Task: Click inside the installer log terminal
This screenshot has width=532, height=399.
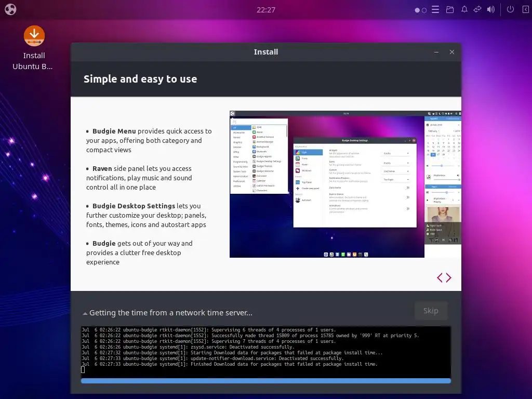Action: (x=265, y=352)
